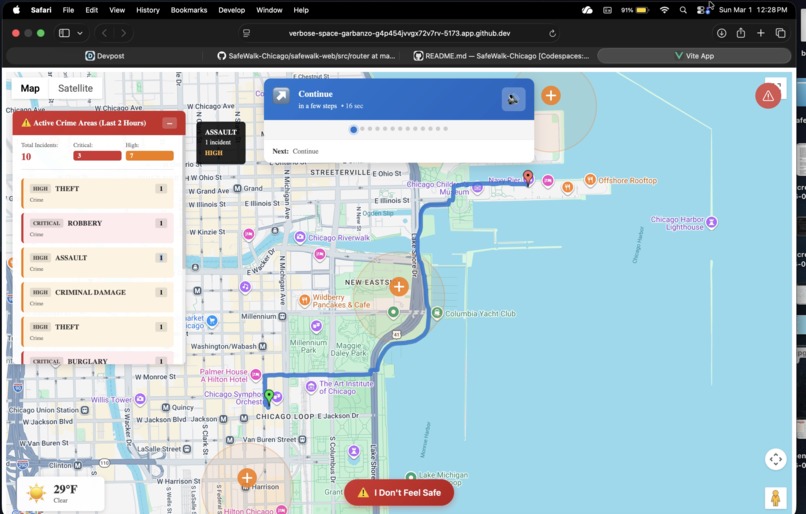
Task: Open Safari downloads icon
Action: click(721, 33)
